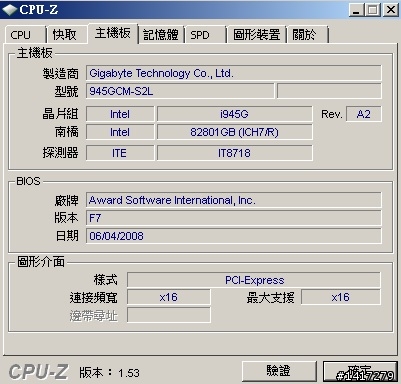Screen dimensions: 401x384
Task: Click the empty 邊帶尋址 field
Action: [169, 315]
